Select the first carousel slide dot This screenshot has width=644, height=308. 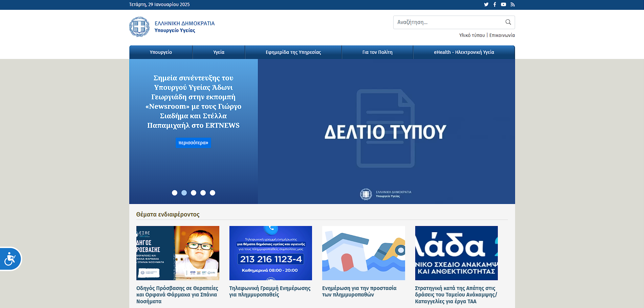[x=175, y=193]
